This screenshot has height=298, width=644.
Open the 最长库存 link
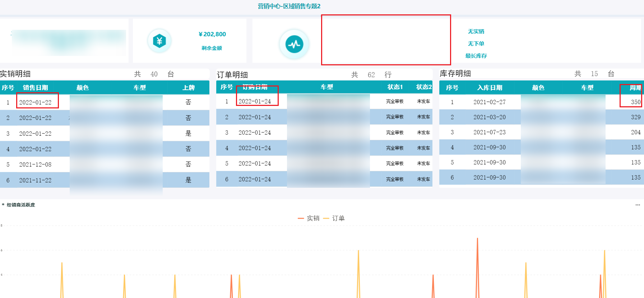[x=476, y=56]
